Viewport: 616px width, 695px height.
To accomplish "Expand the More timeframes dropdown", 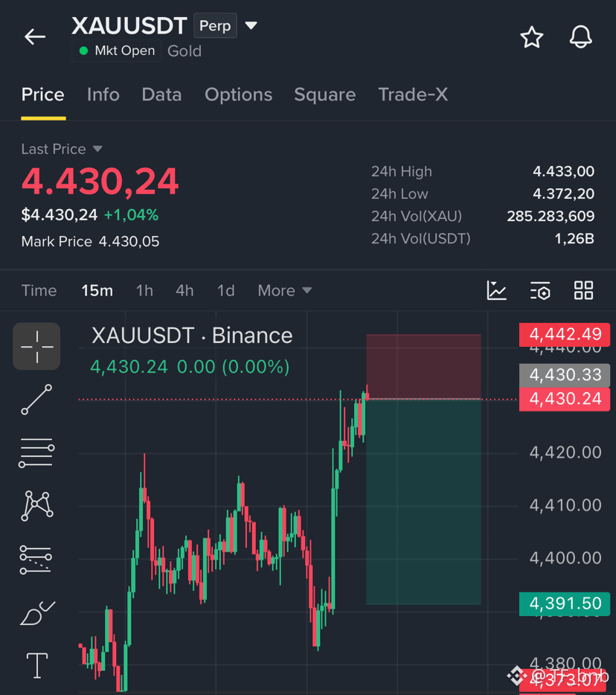I will pyautogui.click(x=285, y=291).
